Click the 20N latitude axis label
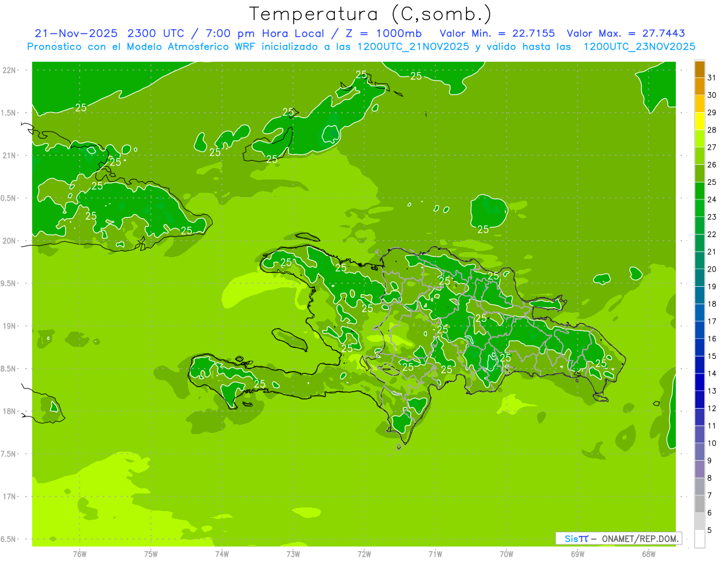 click(9, 241)
